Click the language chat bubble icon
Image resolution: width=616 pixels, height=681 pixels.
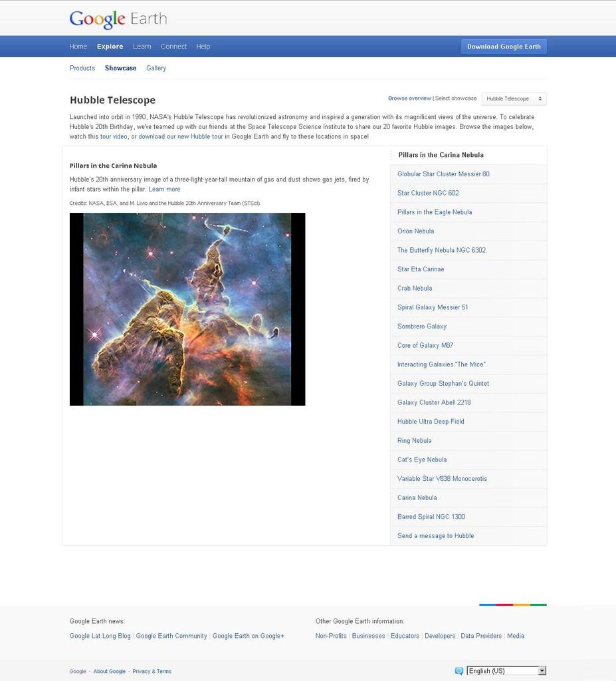(459, 671)
